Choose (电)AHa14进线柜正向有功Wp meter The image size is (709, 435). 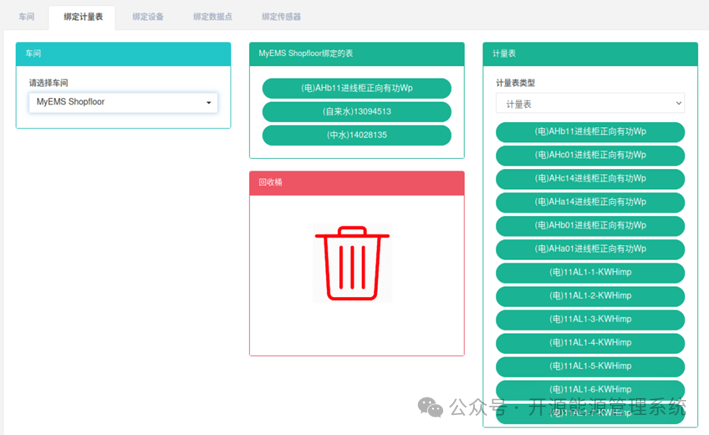coord(590,202)
